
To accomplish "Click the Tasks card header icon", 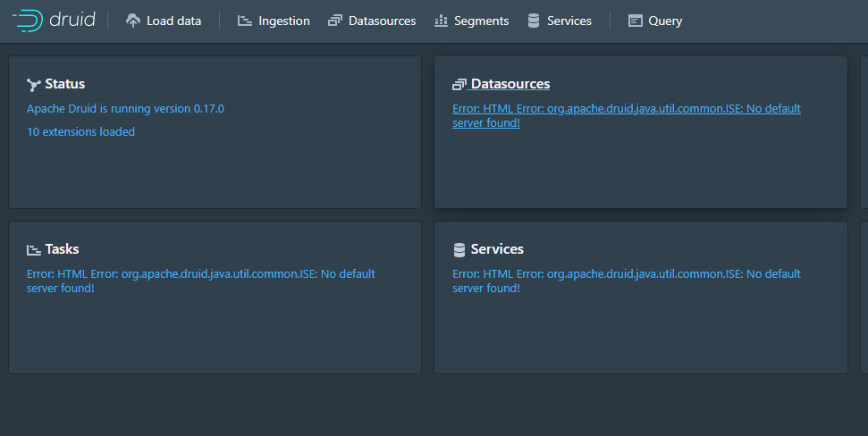I will pyautogui.click(x=34, y=250).
